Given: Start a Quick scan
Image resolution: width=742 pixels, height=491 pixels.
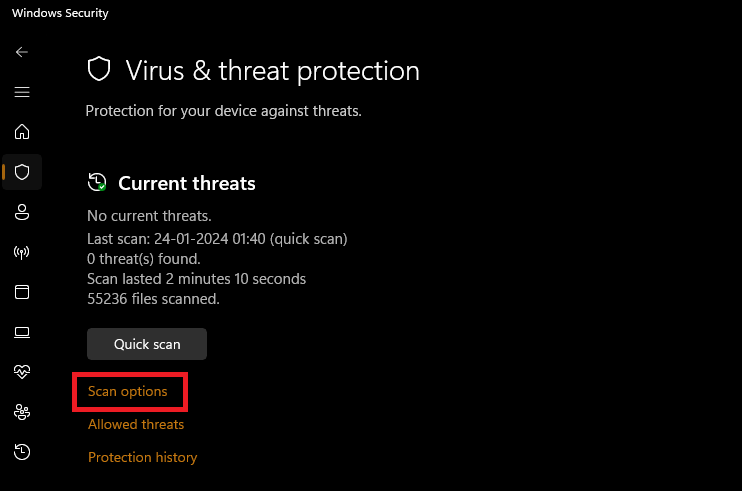Looking at the screenshot, I should click(147, 344).
